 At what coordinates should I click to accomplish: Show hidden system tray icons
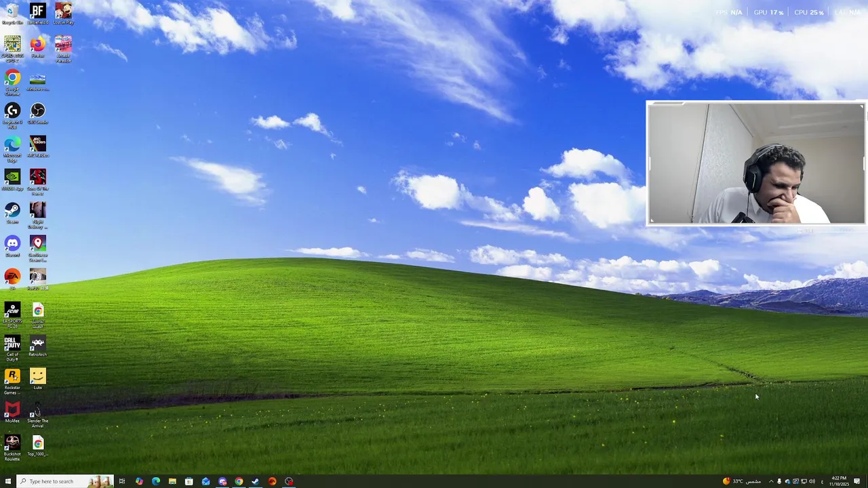click(771, 481)
